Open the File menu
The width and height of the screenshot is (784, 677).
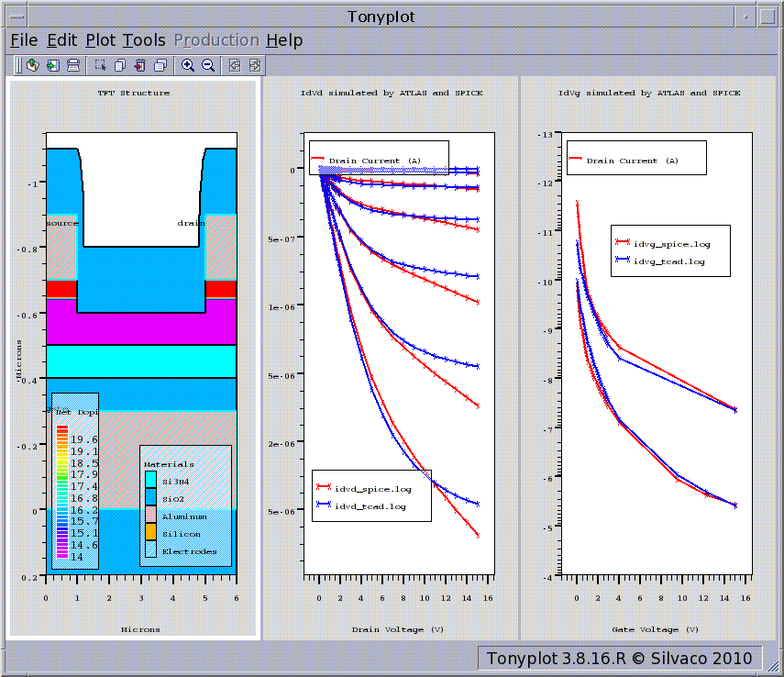pos(24,40)
